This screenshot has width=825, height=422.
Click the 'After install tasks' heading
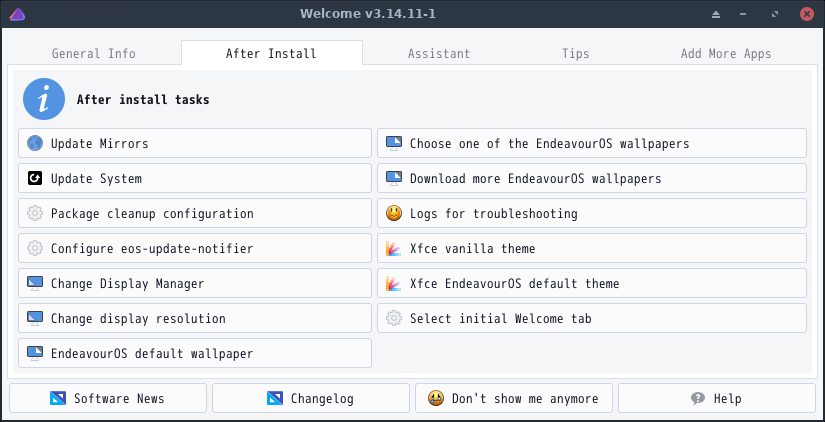(x=143, y=99)
